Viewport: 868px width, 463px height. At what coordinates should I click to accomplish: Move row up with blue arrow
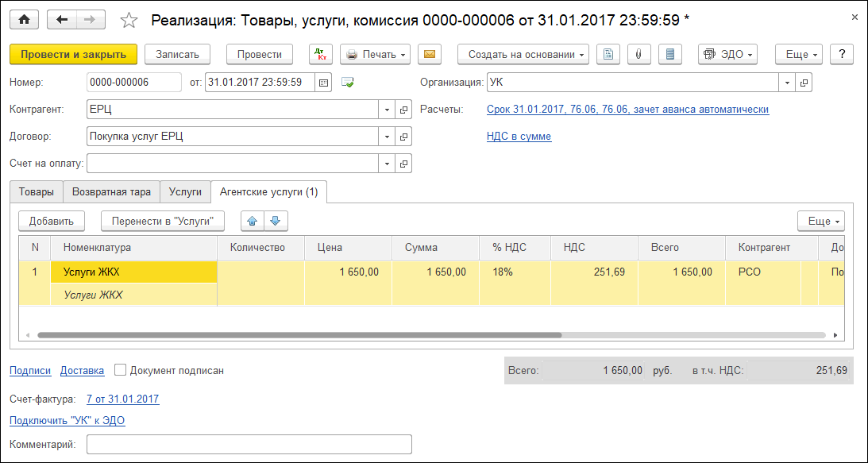click(x=251, y=221)
